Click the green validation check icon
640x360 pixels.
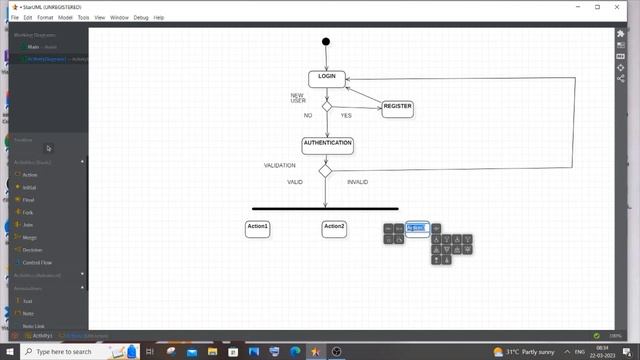point(597,336)
